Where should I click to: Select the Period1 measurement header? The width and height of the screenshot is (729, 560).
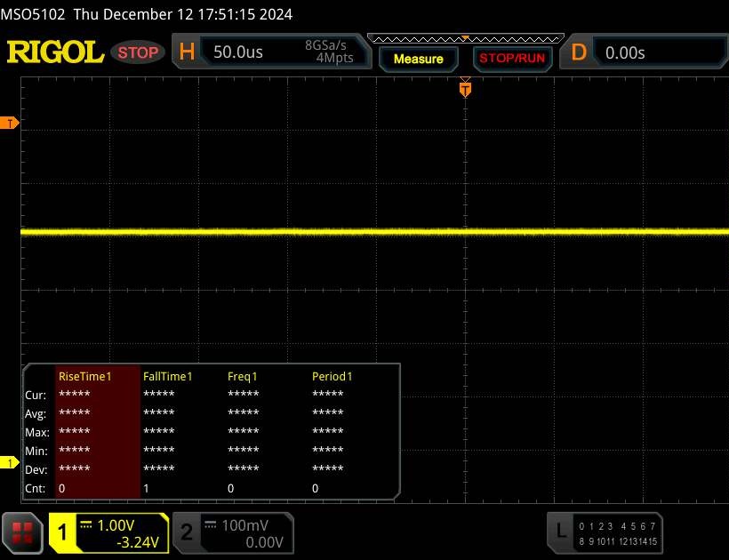pyautogui.click(x=332, y=376)
